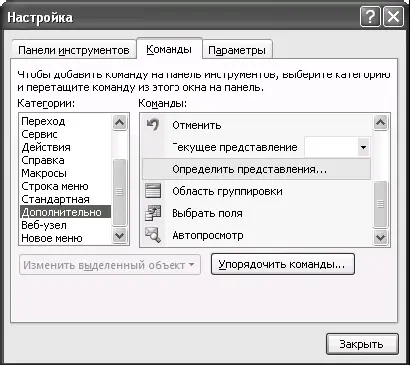Open Текущее представление dropdown arrow
Screen dimensions: 411x365
(x=363, y=147)
